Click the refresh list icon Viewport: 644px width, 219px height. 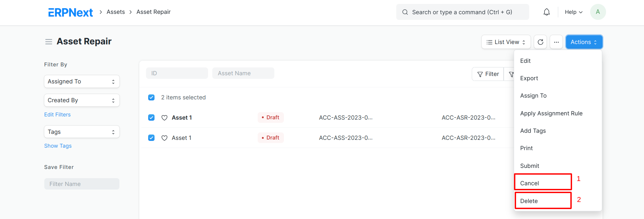[x=540, y=42]
